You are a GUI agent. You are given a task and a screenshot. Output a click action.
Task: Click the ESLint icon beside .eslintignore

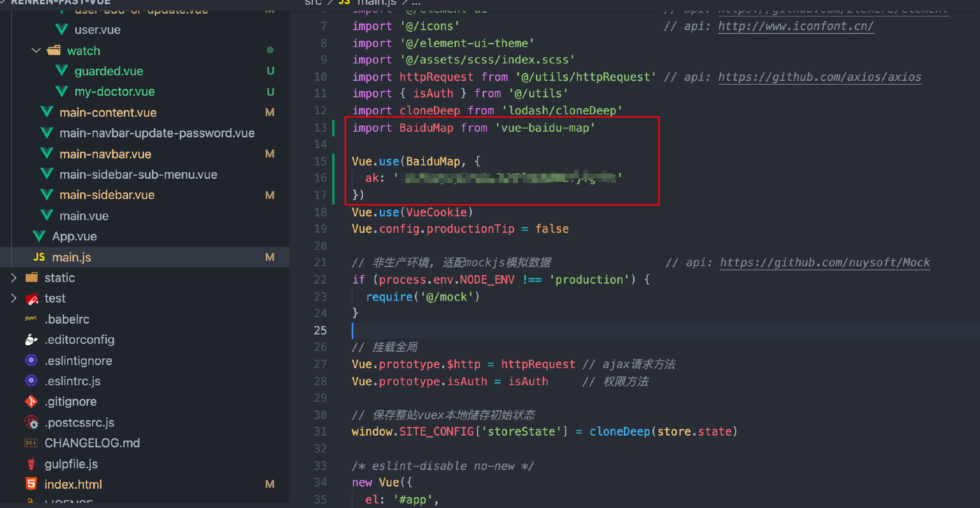31,360
